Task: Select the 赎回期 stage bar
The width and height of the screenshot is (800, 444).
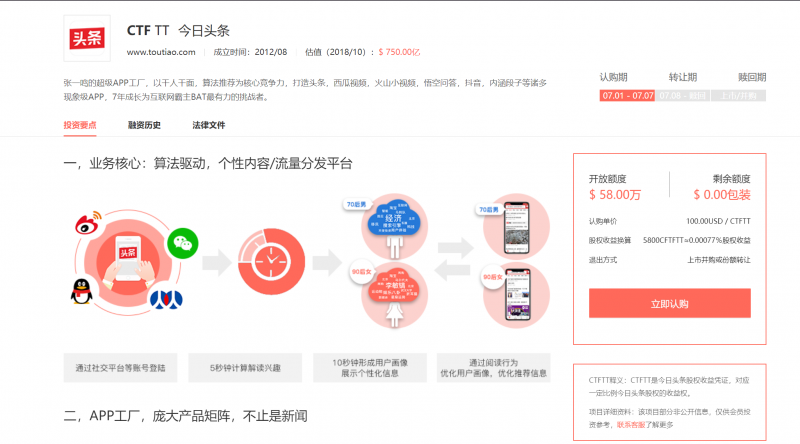Action: tap(738, 96)
